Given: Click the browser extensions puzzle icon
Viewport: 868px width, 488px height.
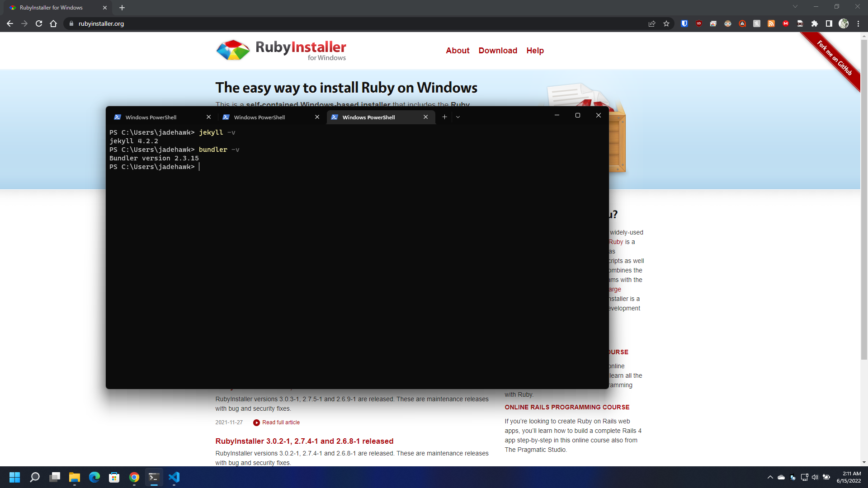Looking at the screenshot, I should click(x=814, y=24).
